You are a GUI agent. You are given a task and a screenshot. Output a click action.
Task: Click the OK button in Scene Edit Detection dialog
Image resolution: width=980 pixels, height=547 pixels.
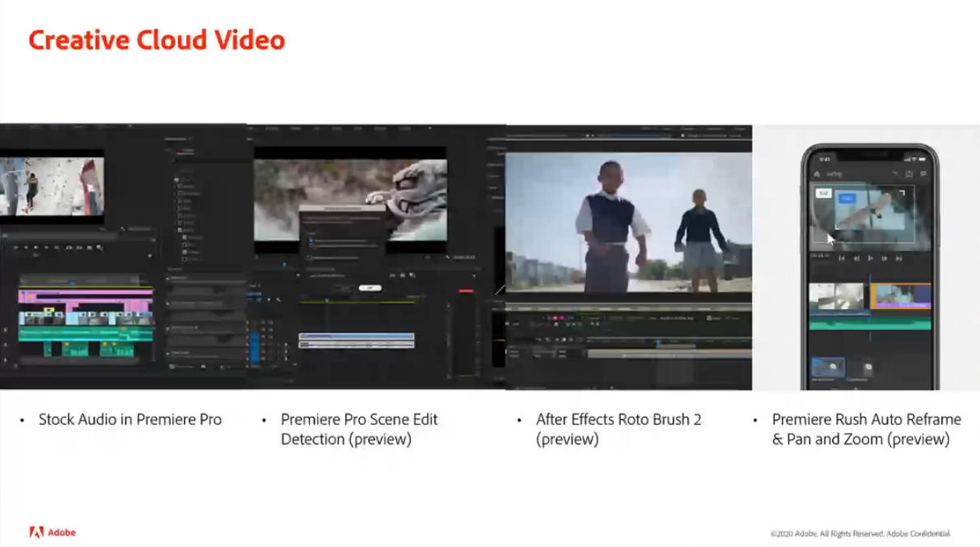click(x=370, y=287)
